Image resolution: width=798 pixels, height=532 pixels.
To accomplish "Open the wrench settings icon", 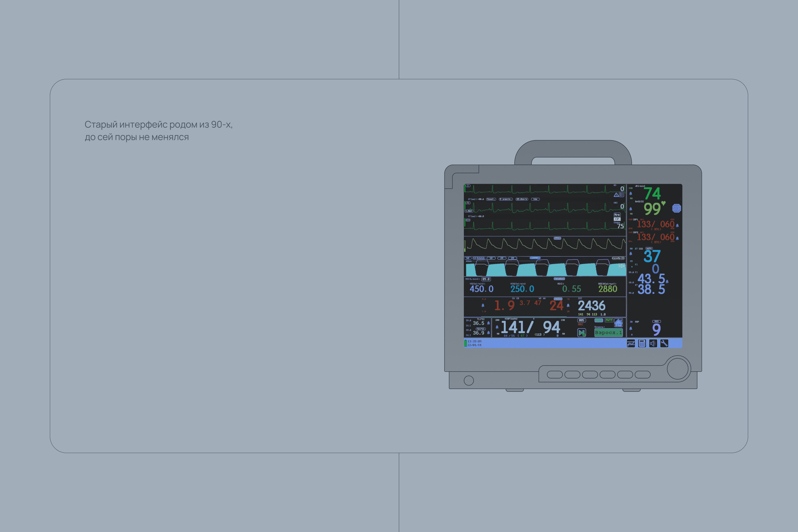I will tap(664, 343).
